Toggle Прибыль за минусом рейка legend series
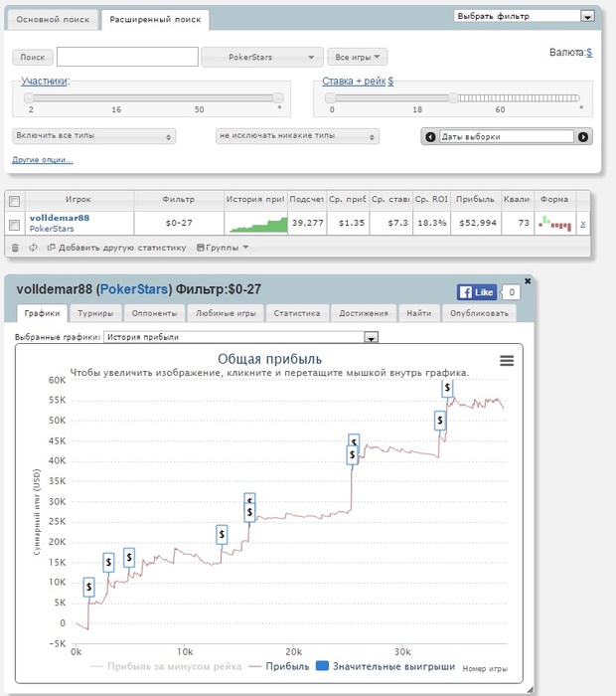Viewport: 616px width, 696px height. tap(166, 666)
